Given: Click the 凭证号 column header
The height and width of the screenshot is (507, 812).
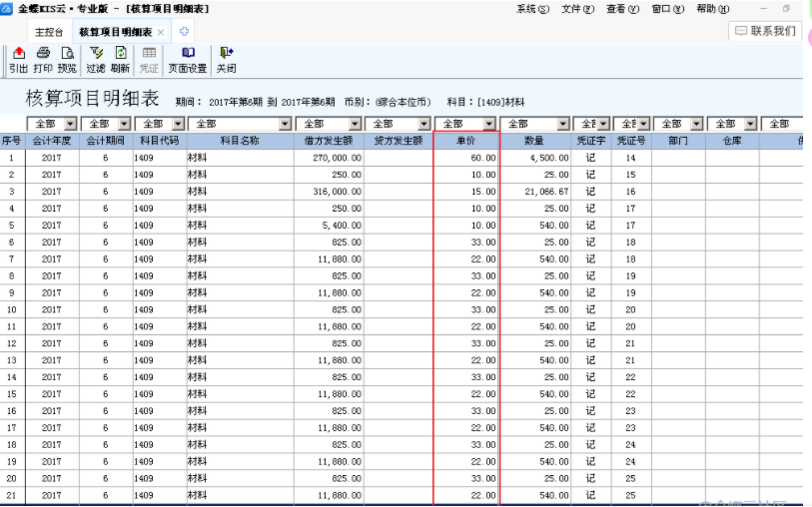Looking at the screenshot, I should 631,141.
